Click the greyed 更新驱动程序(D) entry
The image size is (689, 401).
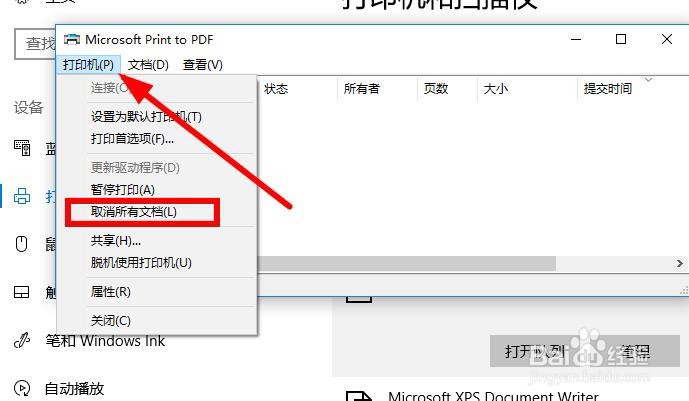click(x=135, y=168)
